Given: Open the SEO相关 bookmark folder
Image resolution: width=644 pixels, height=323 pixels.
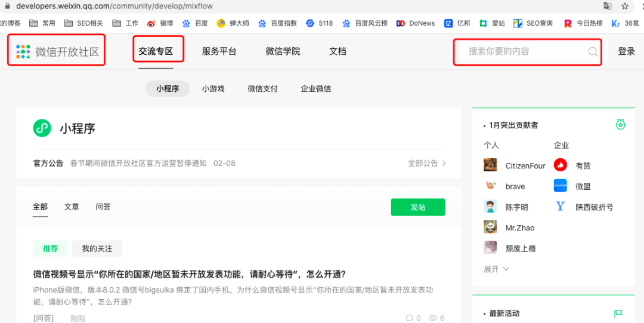Looking at the screenshot, I should (85, 23).
